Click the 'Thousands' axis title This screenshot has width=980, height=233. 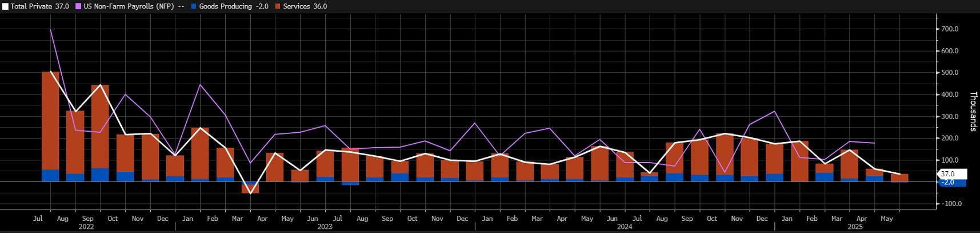[x=973, y=111]
